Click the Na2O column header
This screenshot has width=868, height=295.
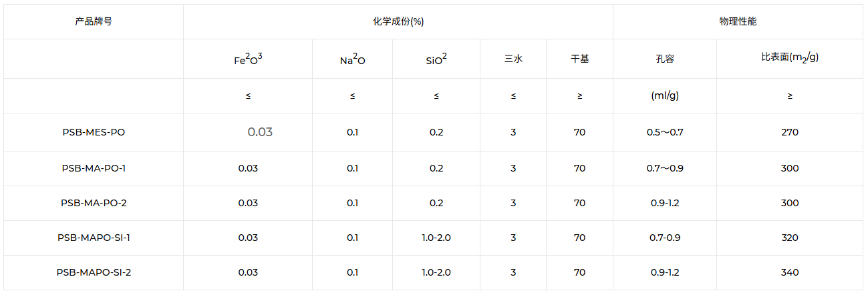pos(352,59)
